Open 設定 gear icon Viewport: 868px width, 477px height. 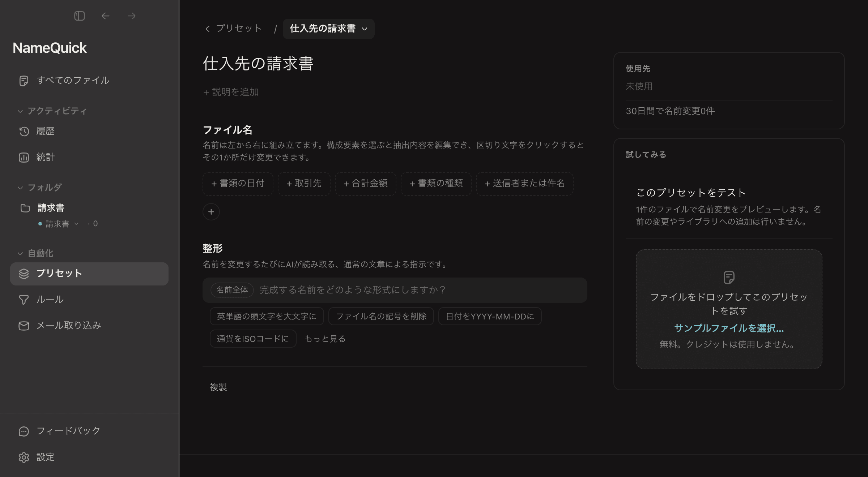click(x=24, y=457)
